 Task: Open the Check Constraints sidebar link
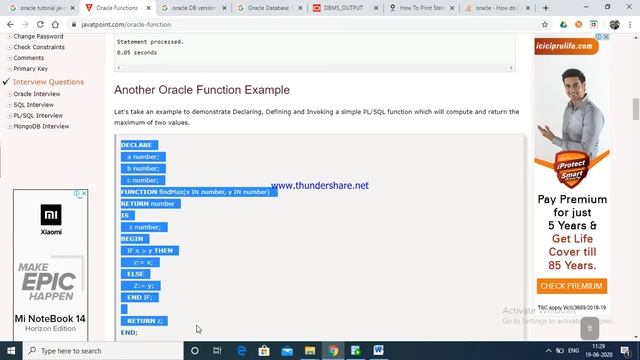point(39,47)
